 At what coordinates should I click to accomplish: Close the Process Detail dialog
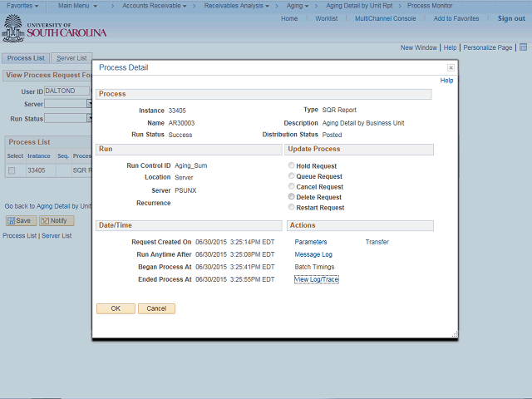pos(451,67)
